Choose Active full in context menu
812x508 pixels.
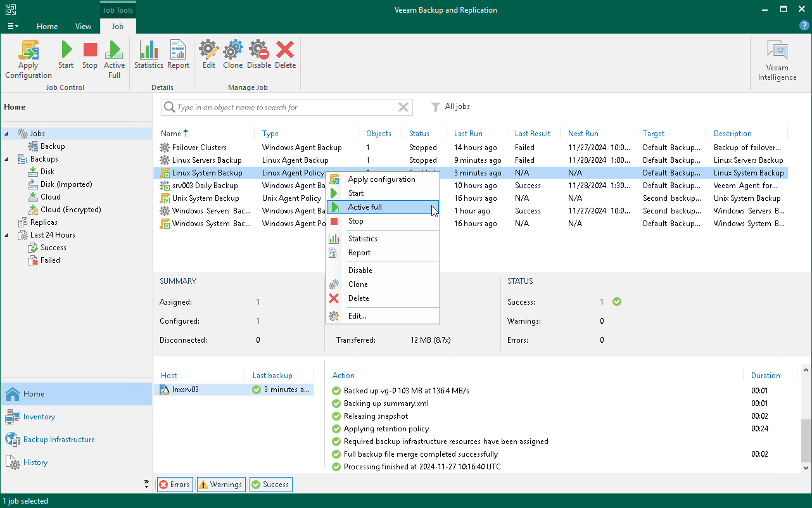pos(365,207)
